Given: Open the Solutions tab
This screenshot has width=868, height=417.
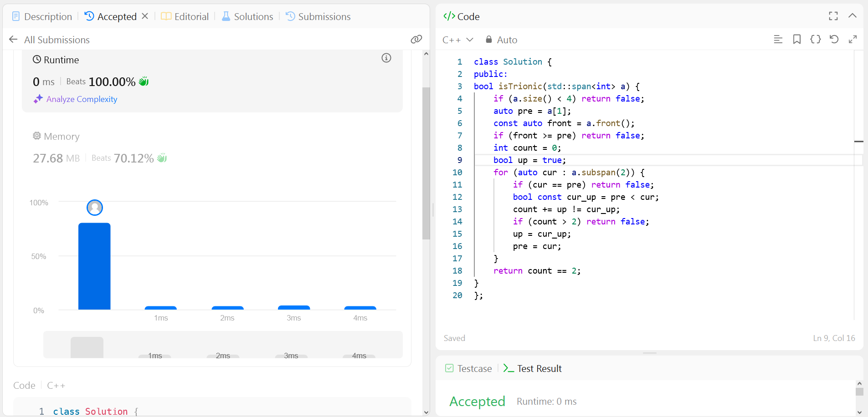Looking at the screenshot, I should coord(247,17).
